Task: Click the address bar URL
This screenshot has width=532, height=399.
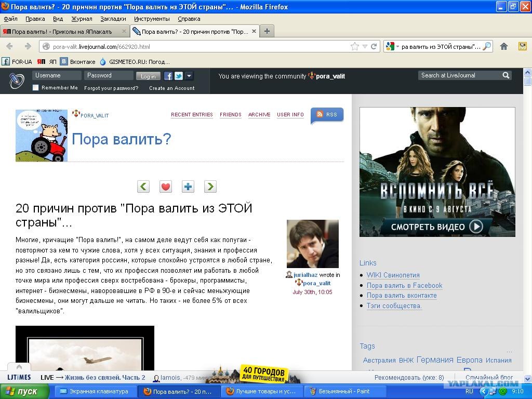Action: click(x=101, y=47)
